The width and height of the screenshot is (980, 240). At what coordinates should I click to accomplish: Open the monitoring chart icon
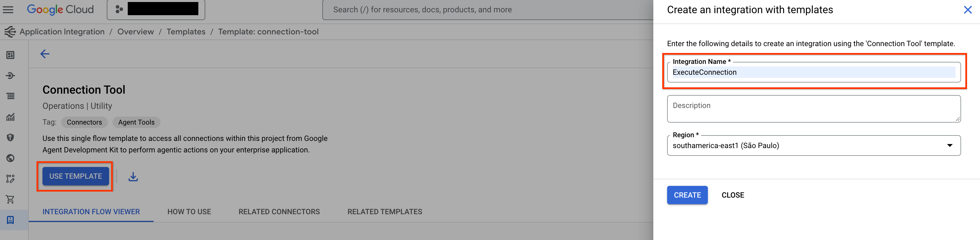10,117
